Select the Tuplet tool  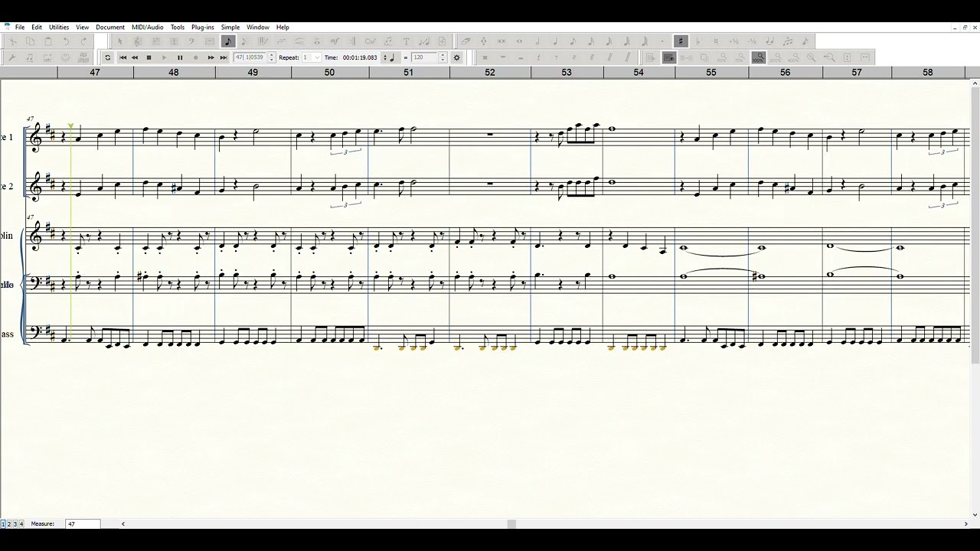click(282, 41)
